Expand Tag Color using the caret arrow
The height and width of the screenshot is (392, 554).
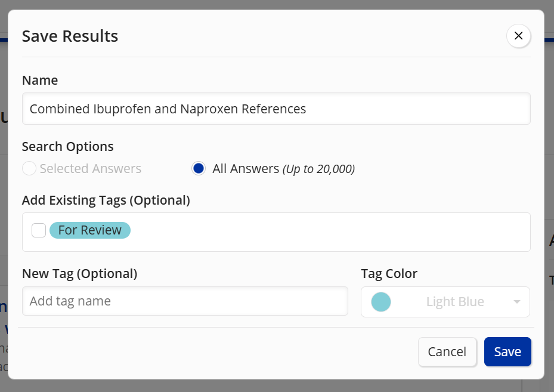click(517, 302)
